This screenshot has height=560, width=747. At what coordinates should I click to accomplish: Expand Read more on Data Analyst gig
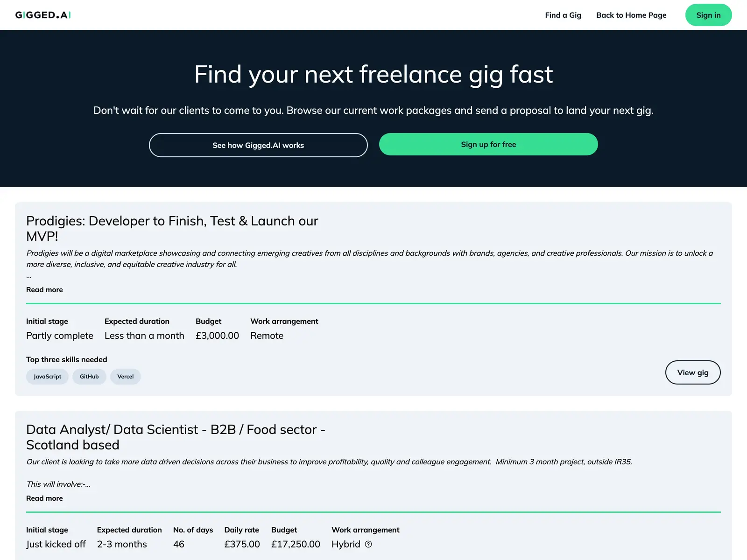pyautogui.click(x=44, y=498)
